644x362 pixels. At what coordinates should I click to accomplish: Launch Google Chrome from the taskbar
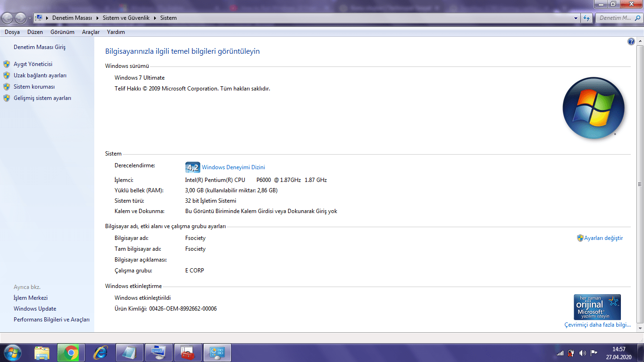[71, 353]
